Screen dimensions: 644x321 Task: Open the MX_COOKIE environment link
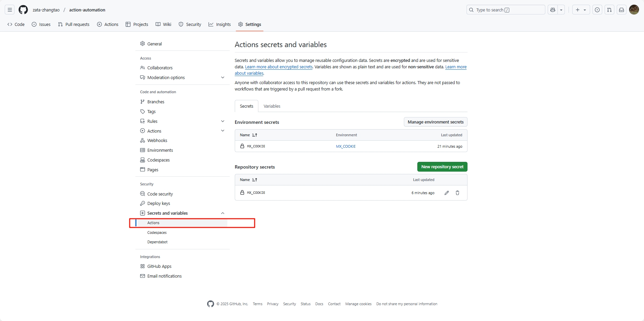click(x=346, y=146)
